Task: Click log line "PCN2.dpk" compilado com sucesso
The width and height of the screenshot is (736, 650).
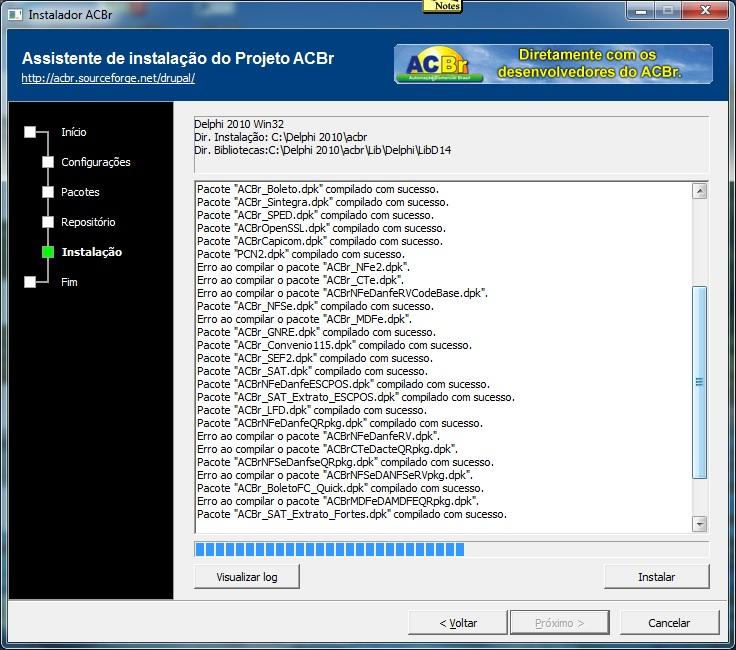Action: tap(301, 254)
